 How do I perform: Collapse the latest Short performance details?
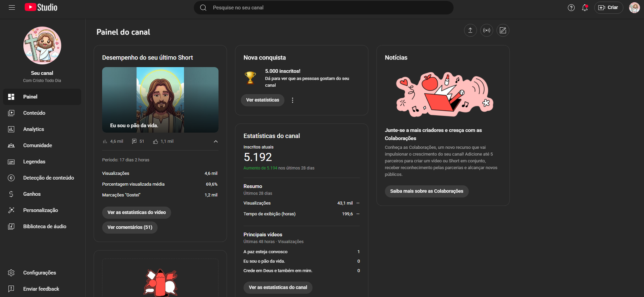click(x=216, y=141)
